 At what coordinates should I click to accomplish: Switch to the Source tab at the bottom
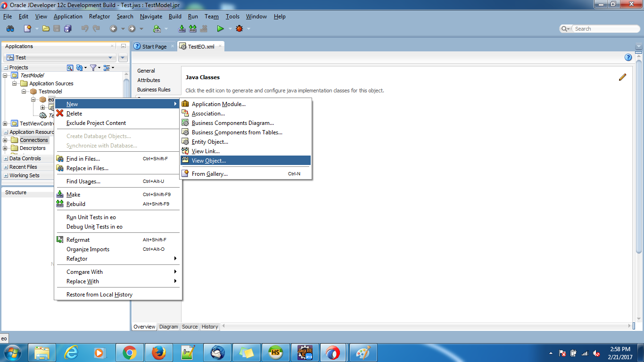click(x=190, y=326)
